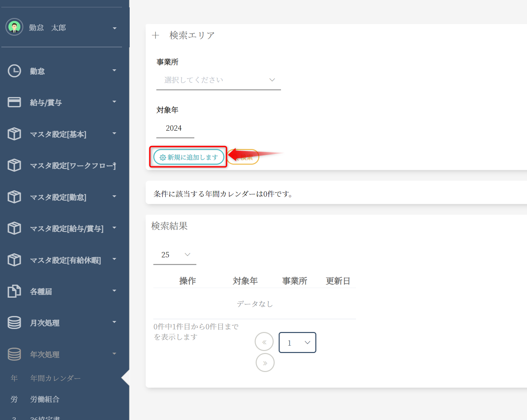Expand the マスタ設定[勤怠] menu
The image size is (527, 420).
[114, 197]
